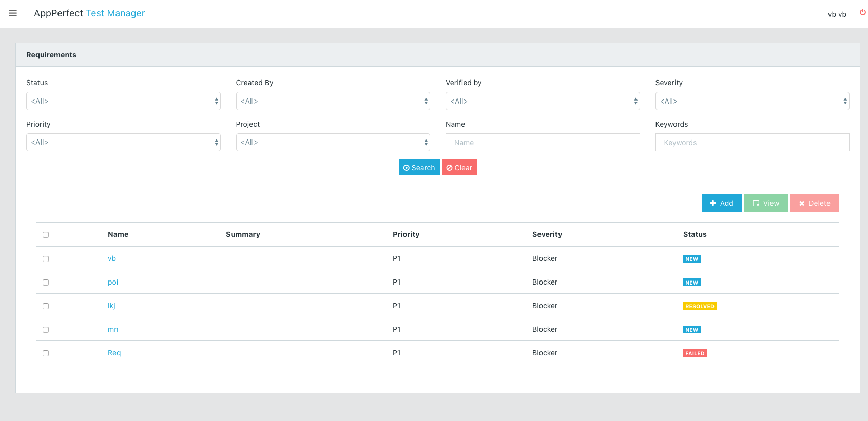This screenshot has width=868, height=421.
Task: Open the hamburger navigation menu
Action: [x=13, y=13]
